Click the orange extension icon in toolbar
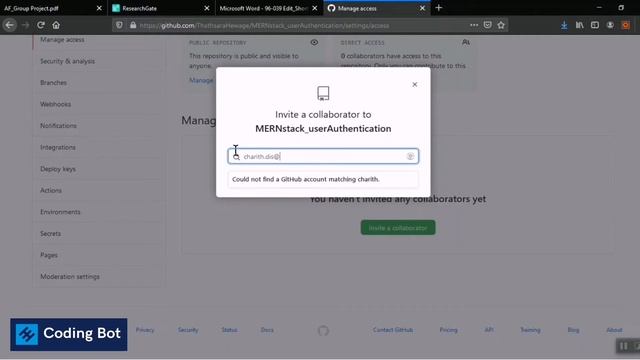 pyautogui.click(x=626, y=25)
